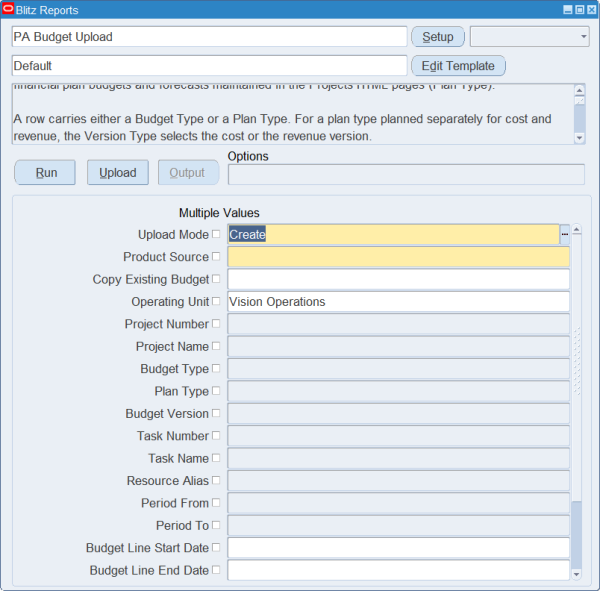Click the PA Budget Upload report name field

coord(209,37)
